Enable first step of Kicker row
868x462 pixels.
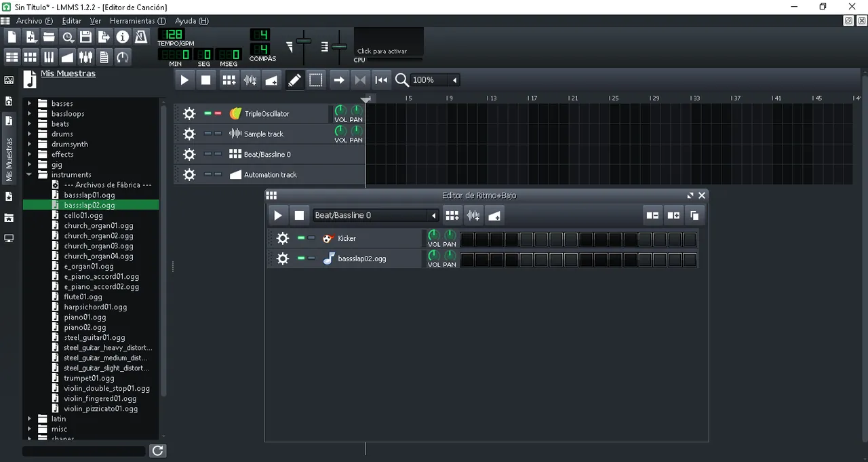(x=467, y=239)
